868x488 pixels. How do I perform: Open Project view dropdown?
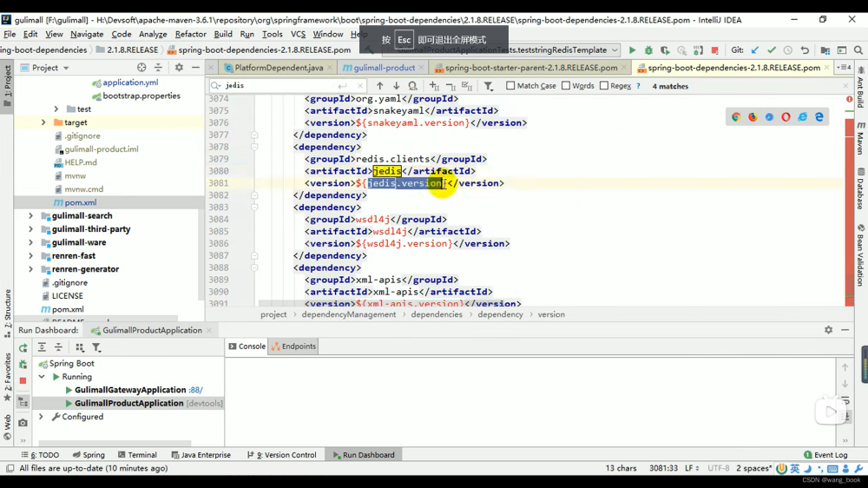point(66,68)
